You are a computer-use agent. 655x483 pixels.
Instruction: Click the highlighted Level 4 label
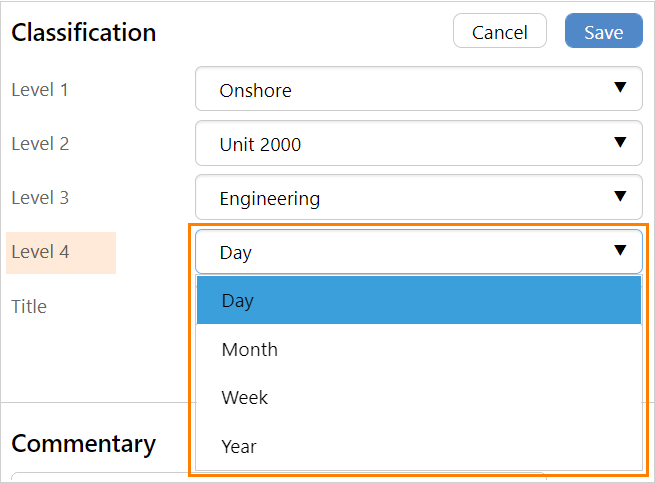(41, 252)
